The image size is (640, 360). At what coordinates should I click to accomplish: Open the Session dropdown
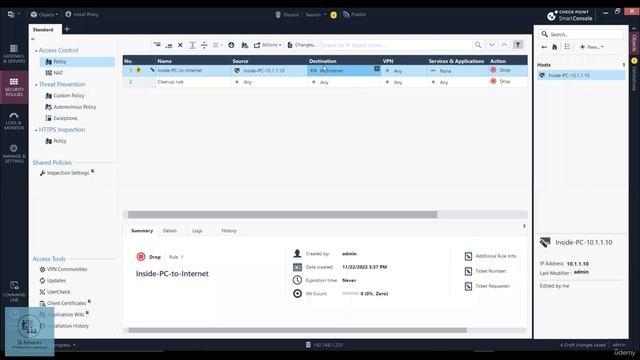[316, 14]
